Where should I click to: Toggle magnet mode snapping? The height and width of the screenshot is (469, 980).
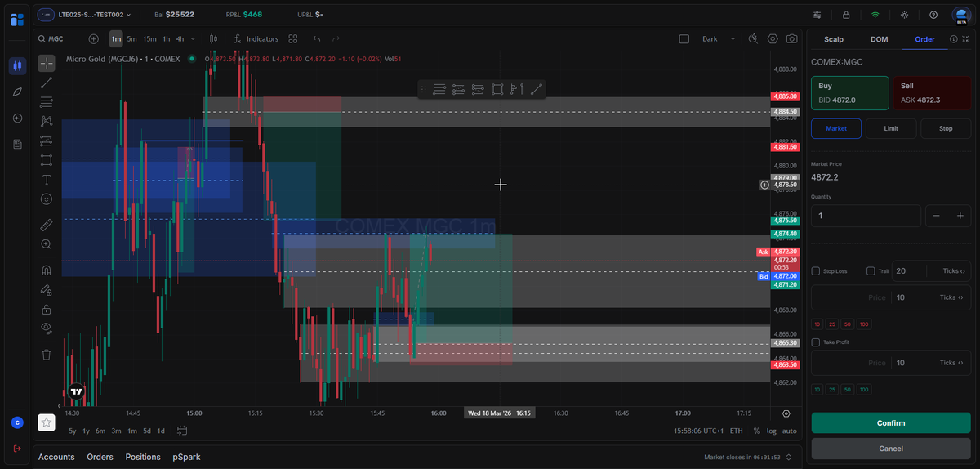pos(47,270)
